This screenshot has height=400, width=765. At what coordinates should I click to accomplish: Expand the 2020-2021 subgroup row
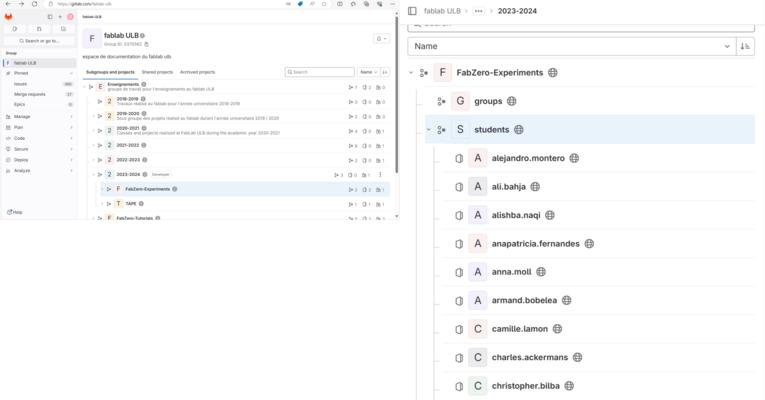(x=93, y=131)
